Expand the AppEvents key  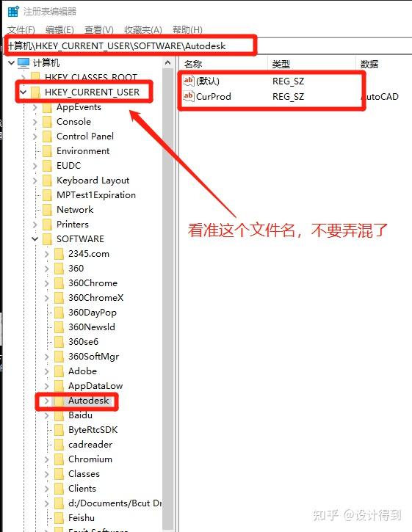(x=35, y=108)
